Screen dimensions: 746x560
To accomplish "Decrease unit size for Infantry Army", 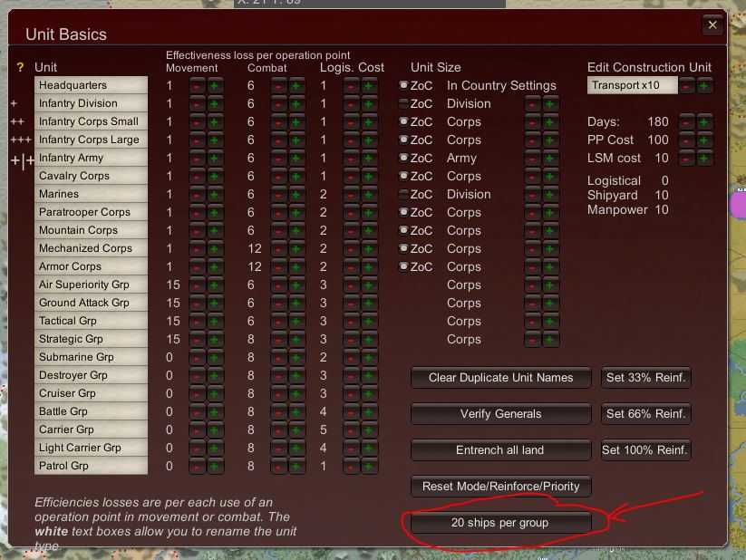I will [x=532, y=159].
